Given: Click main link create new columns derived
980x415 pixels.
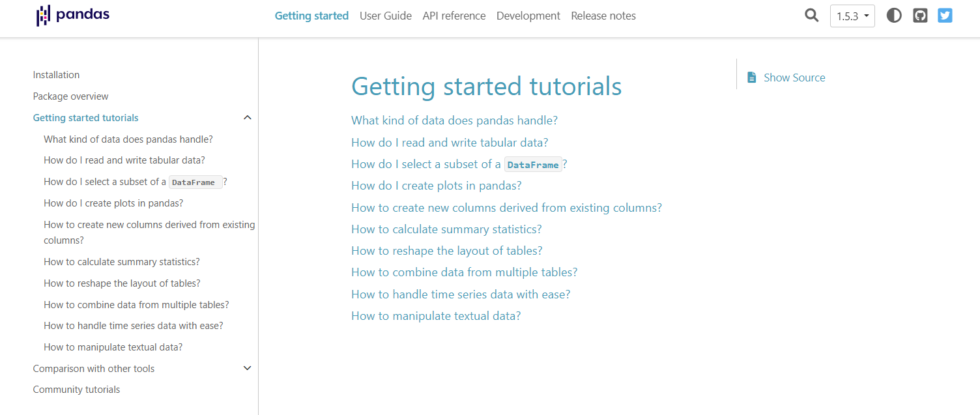Looking at the screenshot, I should [506, 208].
